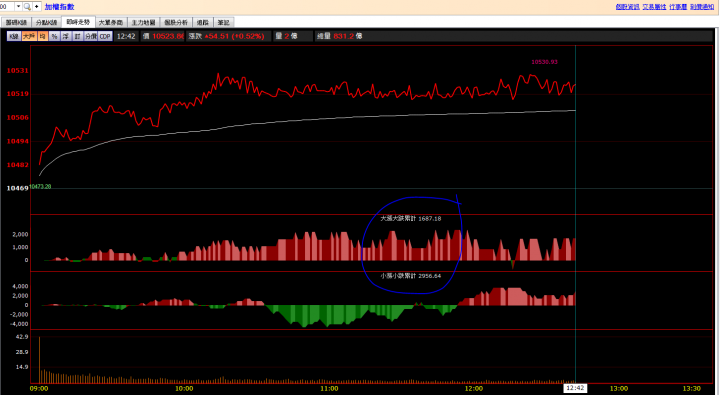Click the 13:30 time axis label
The height and width of the screenshot is (395, 720).
pyautogui.click(x=691, y=389)
